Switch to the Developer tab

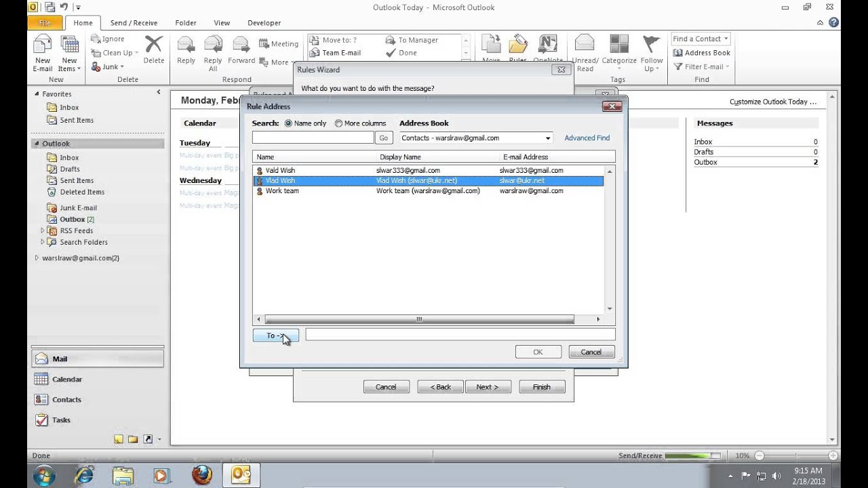264,22
